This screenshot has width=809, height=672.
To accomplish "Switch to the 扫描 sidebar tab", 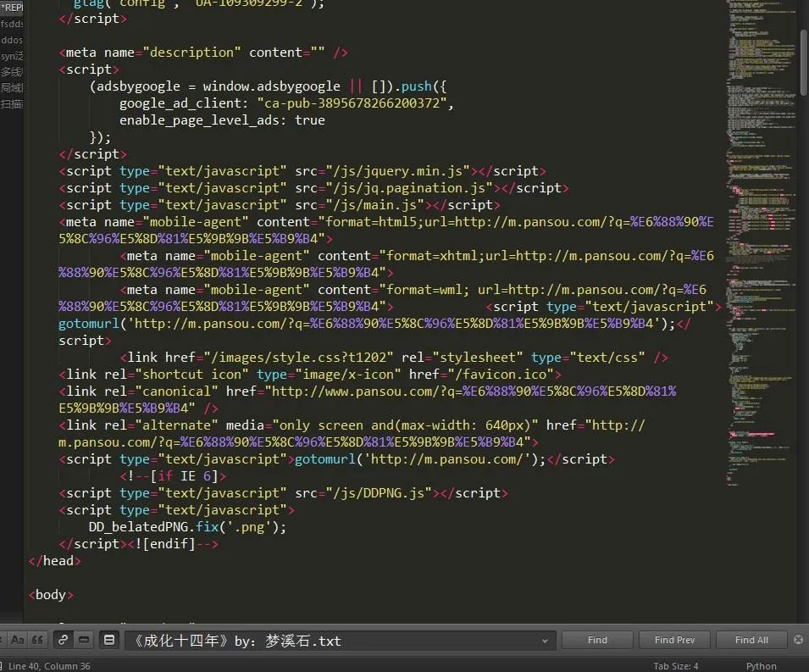I will pyautogui.click(x=10, y=103).
